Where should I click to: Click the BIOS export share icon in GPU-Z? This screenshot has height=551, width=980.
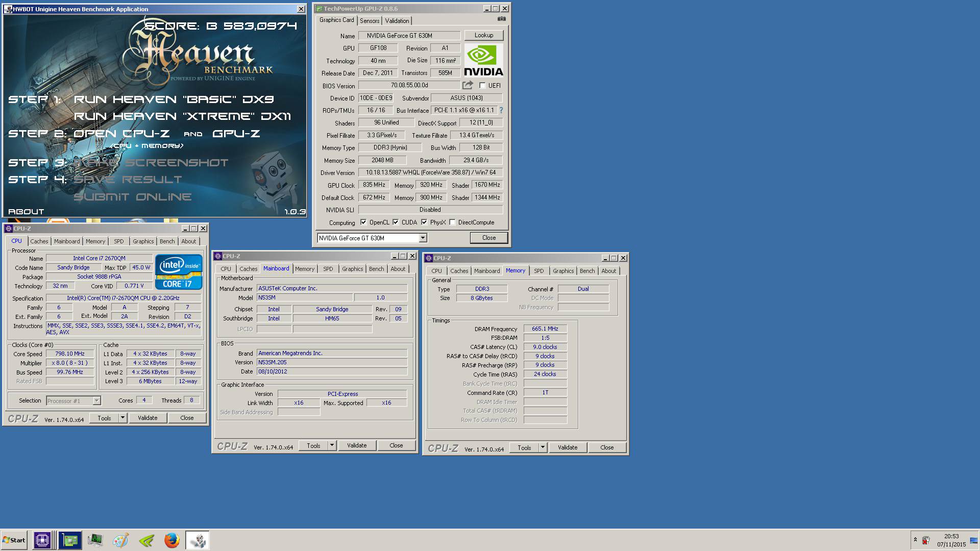coord(468,85)
